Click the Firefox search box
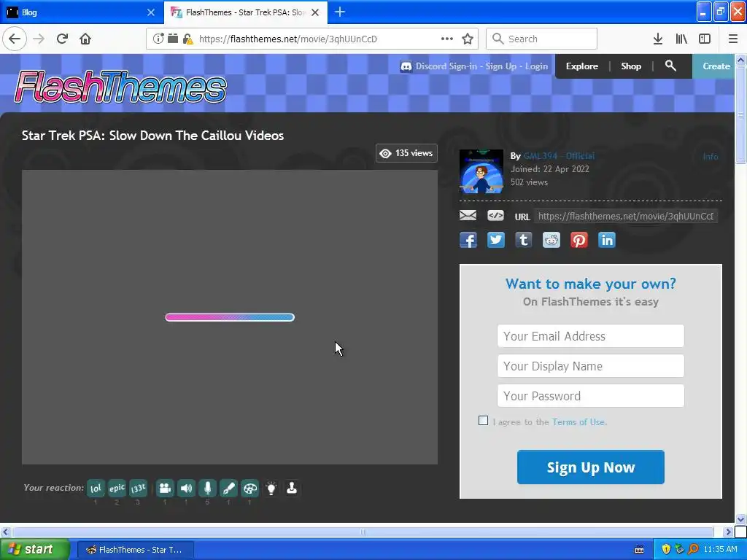This screenshot has width=747, height=560. [x=541, y=39]
